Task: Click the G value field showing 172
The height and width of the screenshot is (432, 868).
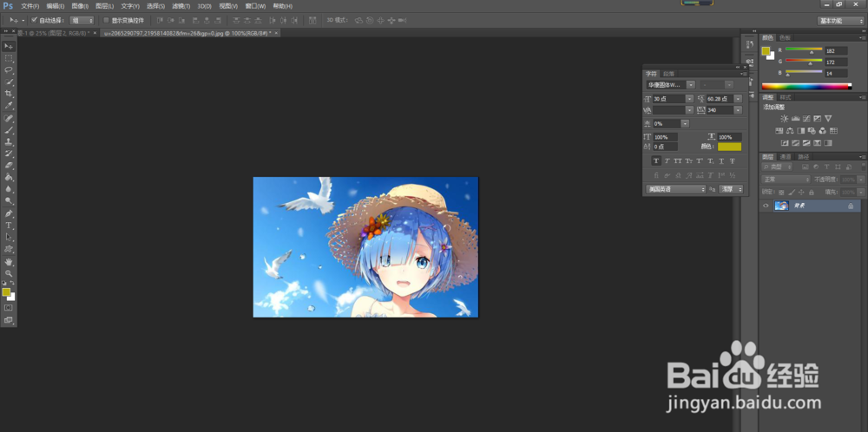Action: tap(836, 62)
